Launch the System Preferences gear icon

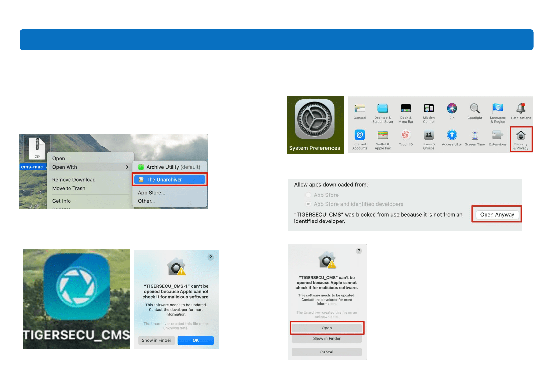315,119
